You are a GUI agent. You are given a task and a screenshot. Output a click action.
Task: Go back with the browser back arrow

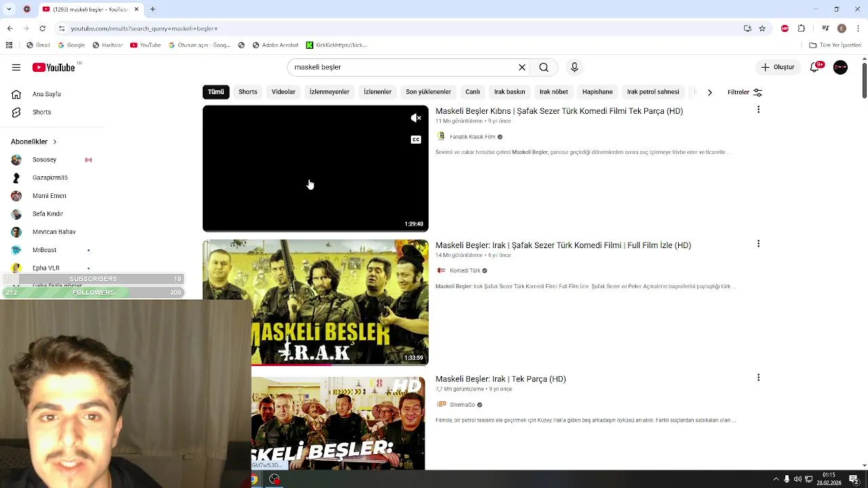[9, 28]
